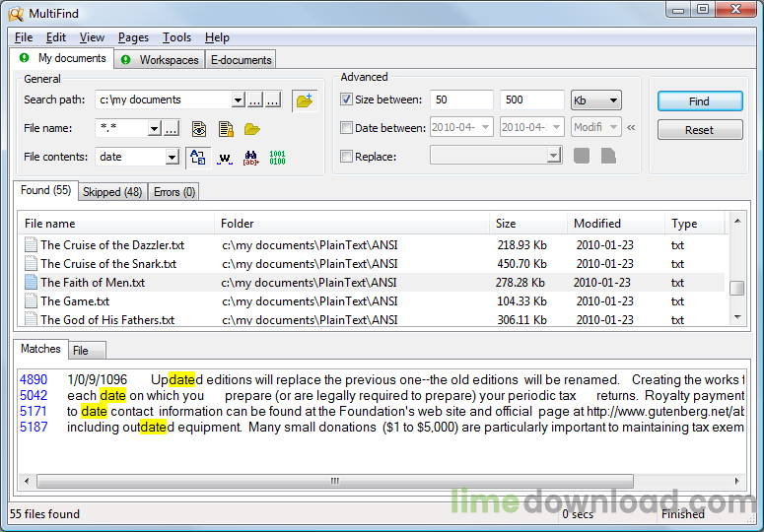
Task: Open the Tools menu
Action: click(176, 37)
